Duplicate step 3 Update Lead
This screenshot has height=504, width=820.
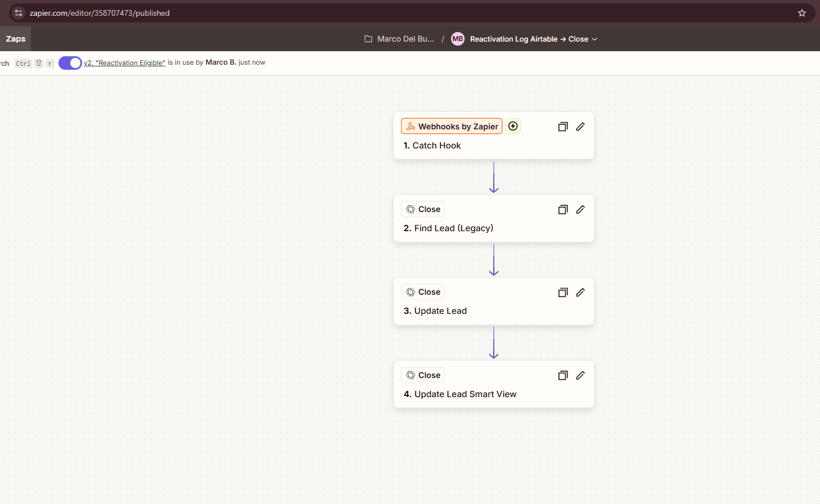(563, 292)
